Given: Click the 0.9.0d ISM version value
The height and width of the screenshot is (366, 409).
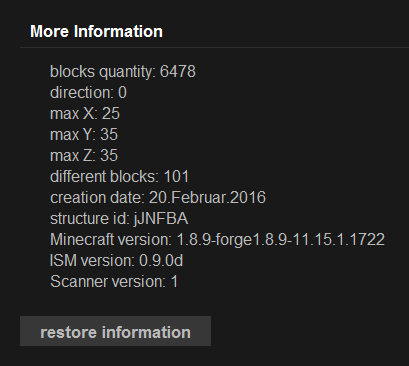Looking at the screenshot, I should [161, 260].
